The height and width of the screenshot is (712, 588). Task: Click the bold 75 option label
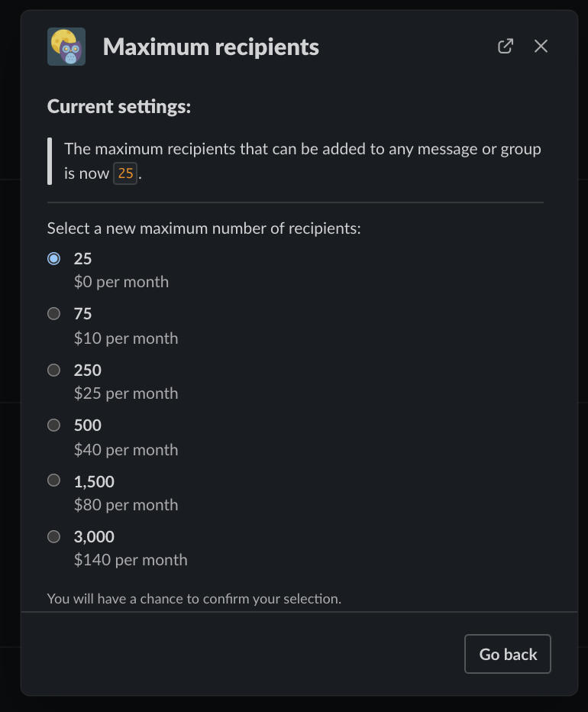click(x=82, y=313)
